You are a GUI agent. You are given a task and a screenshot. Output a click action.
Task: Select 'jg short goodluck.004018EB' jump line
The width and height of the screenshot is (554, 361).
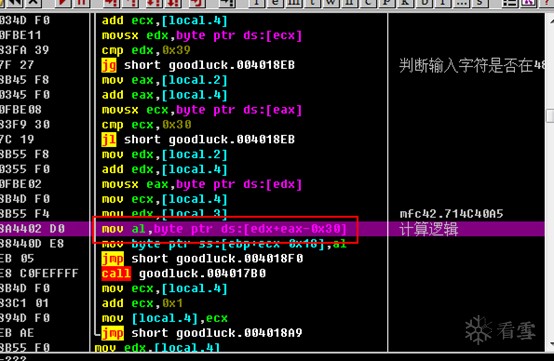click(x=198, y=65)
